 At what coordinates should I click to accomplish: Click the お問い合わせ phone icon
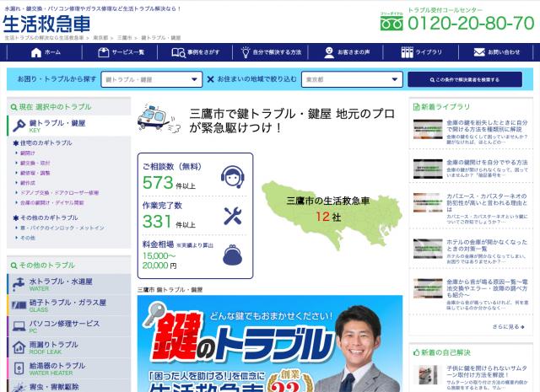(x=480, y=52)
